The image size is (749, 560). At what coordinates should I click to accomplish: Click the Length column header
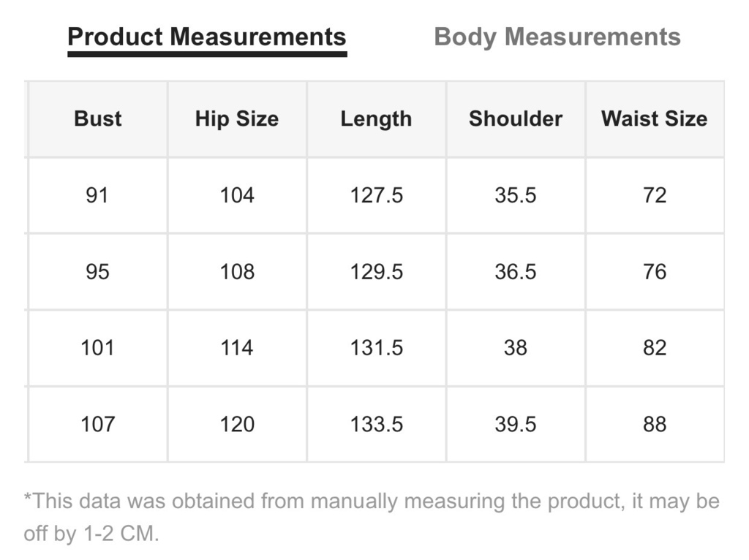point(377,119)
